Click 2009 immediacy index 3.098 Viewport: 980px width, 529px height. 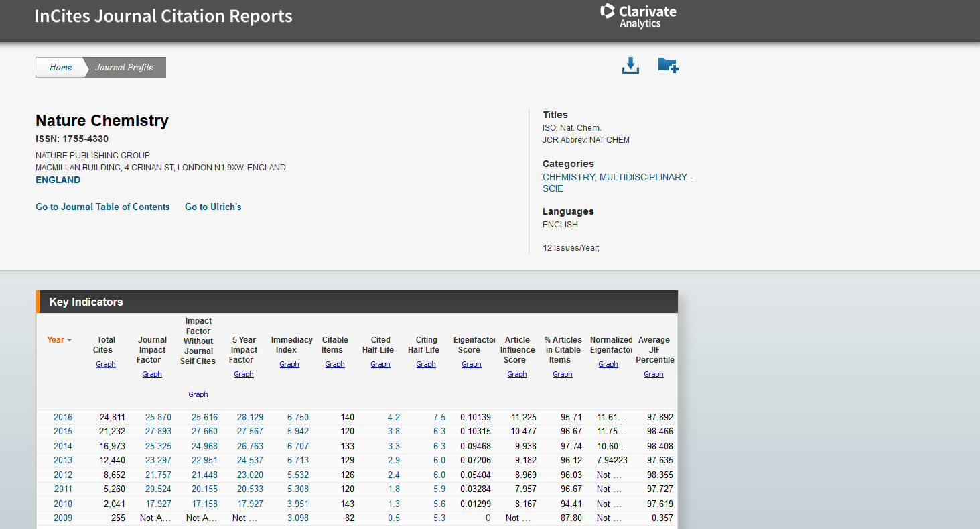tap(298, 518)
